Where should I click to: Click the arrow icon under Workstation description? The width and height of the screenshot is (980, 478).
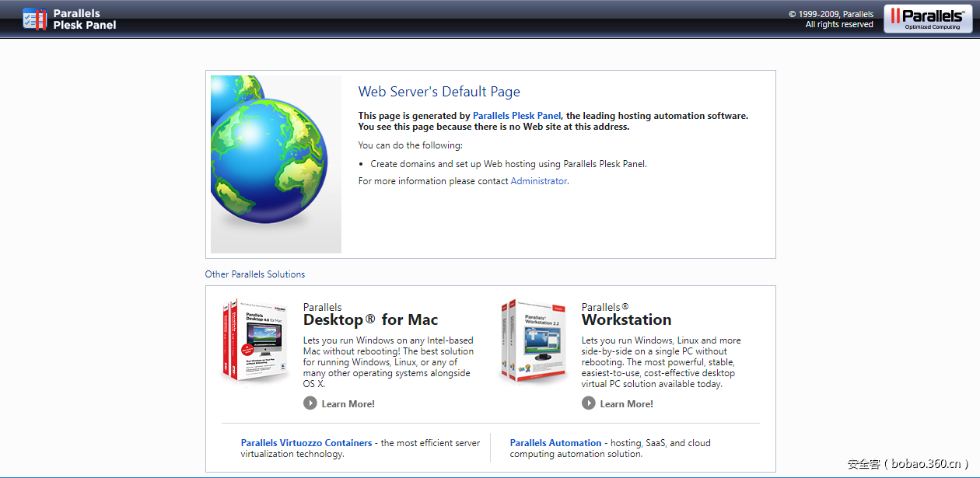click(x=589, y=403)
